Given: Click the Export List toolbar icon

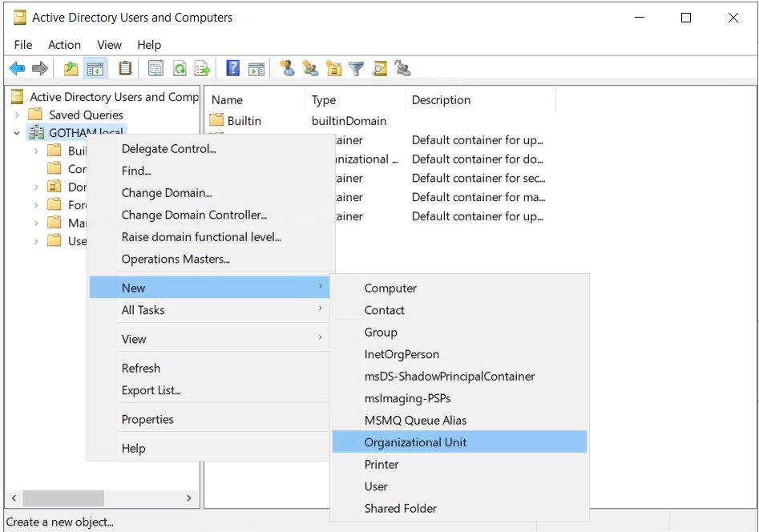Looking at the screenshot, I should pos(202,69).
